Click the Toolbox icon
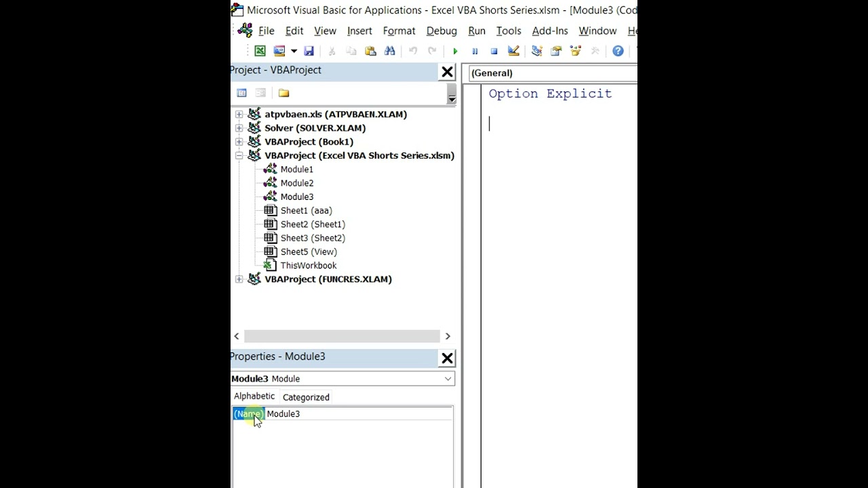This screenshot has width=868, height=488. (x=595, y=51)
